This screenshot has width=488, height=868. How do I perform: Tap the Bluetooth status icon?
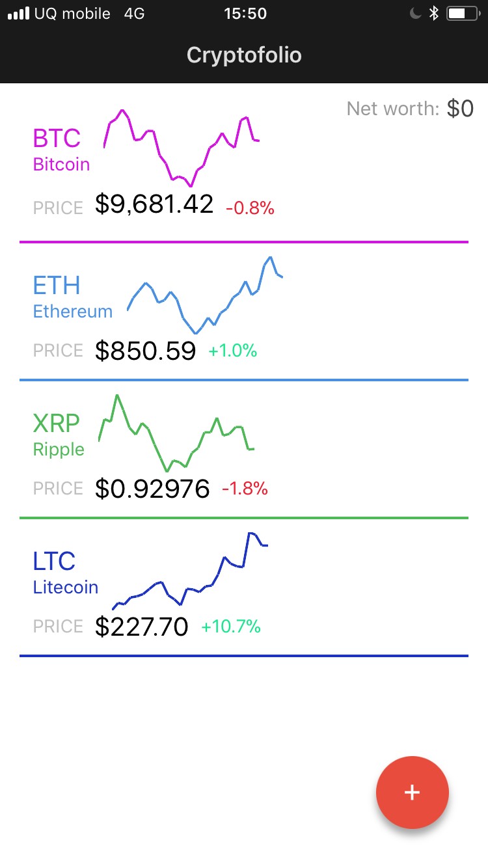(x=434, y=13)
